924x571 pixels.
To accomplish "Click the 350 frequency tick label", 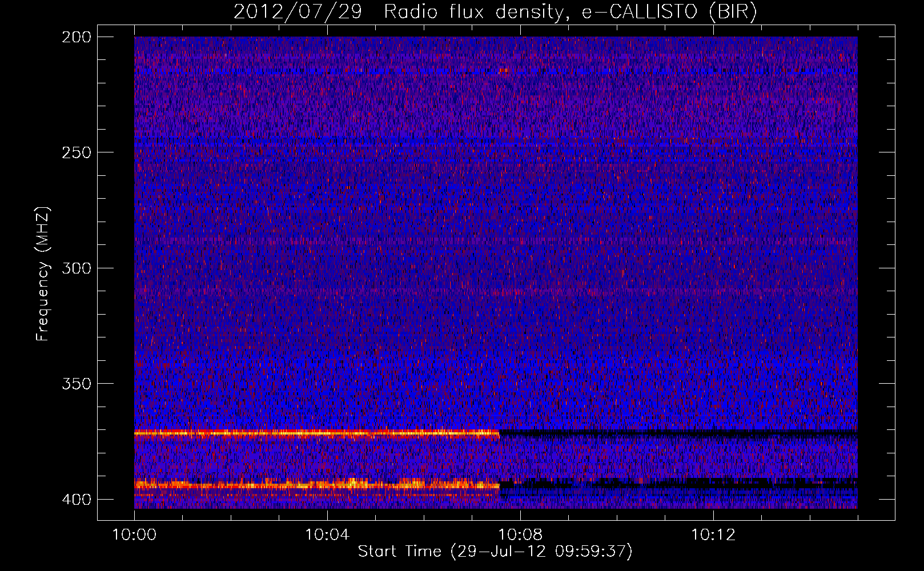I will [x=76, y=384].
